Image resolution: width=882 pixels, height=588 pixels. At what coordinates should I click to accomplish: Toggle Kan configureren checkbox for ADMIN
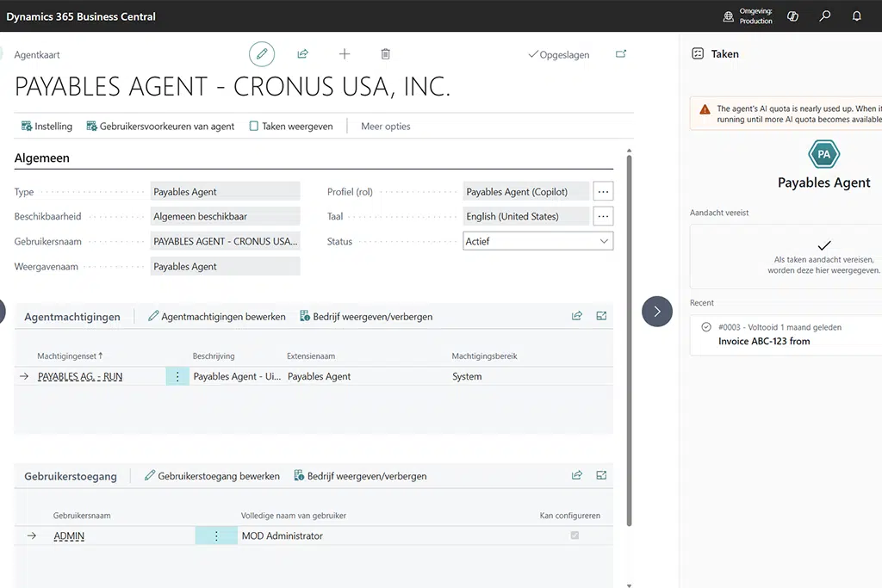[575, 535]
